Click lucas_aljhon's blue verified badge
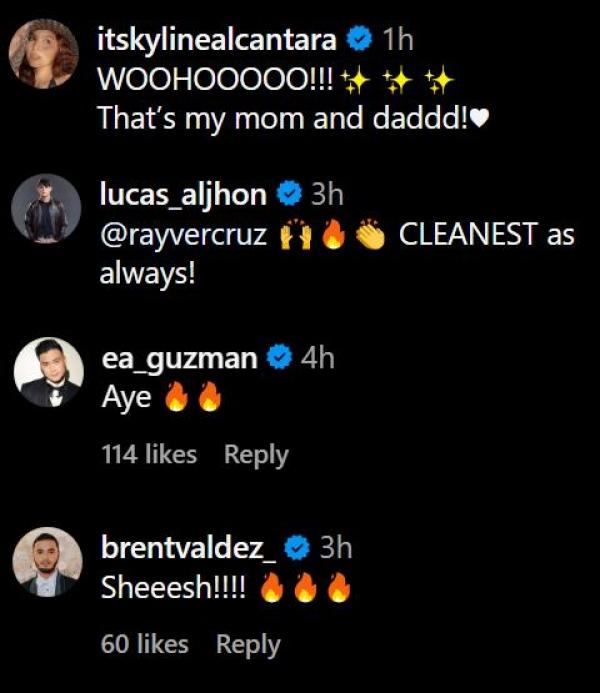The height and width of the screenshot is (693, 600). (x=290, y=195)
